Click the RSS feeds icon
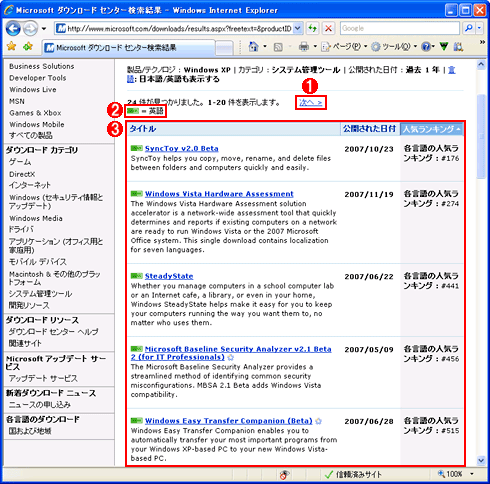The height and width of the screenshot is (484, 490). 278,47
